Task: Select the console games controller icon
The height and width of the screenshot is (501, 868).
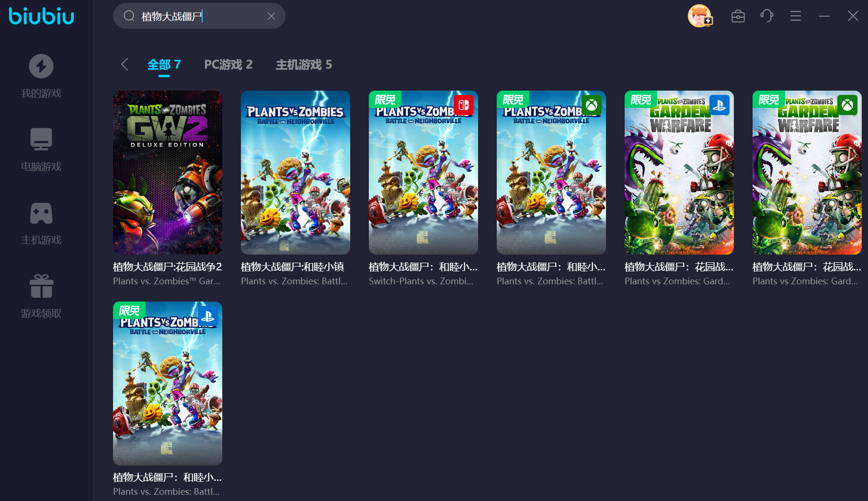Action: point(41,213)
